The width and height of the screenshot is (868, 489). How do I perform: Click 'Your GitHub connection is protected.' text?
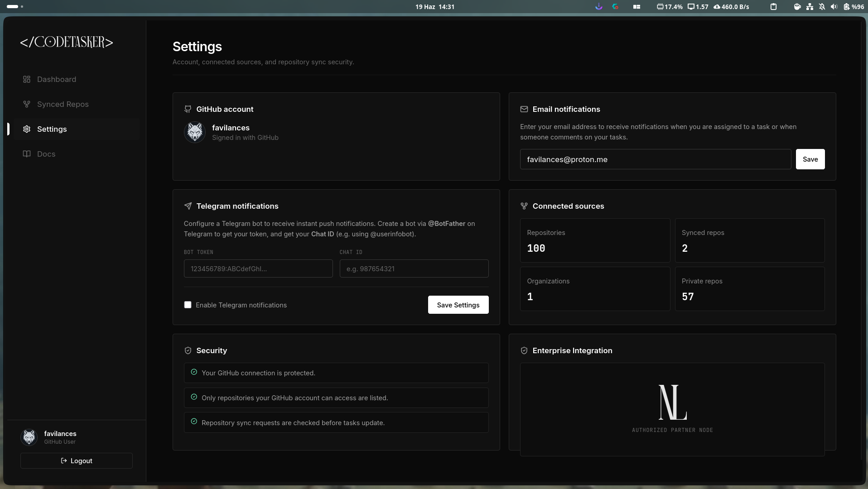[258, 373]
